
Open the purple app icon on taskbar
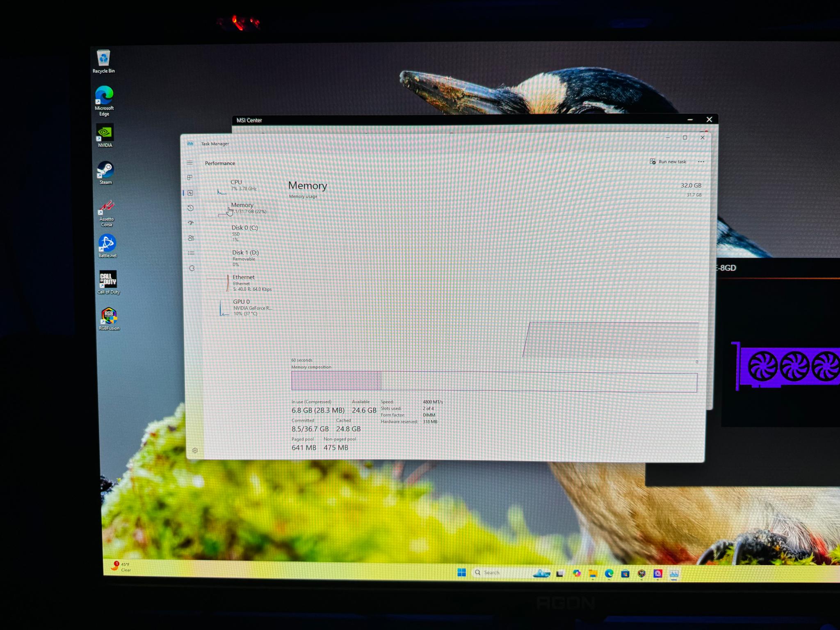coord(658,573)
